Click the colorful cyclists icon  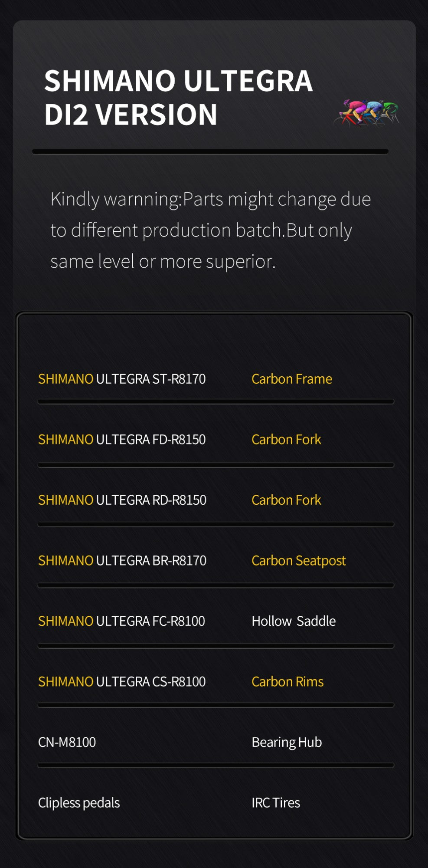(x=366, y=113)
